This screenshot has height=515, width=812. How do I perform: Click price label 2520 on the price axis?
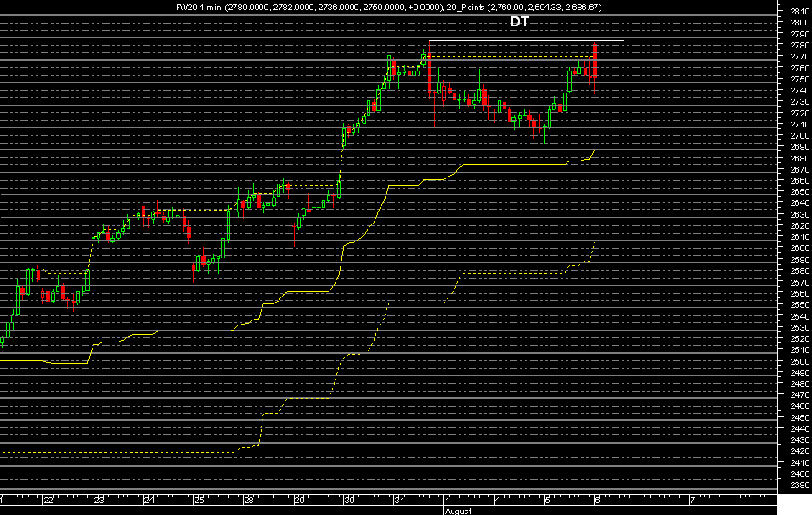coord(801,338)
